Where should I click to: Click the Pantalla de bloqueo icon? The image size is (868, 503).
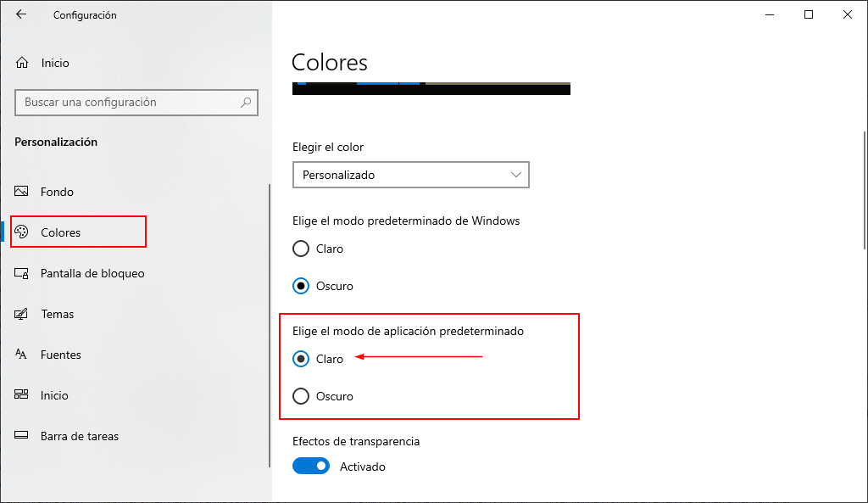pos(23,273)
